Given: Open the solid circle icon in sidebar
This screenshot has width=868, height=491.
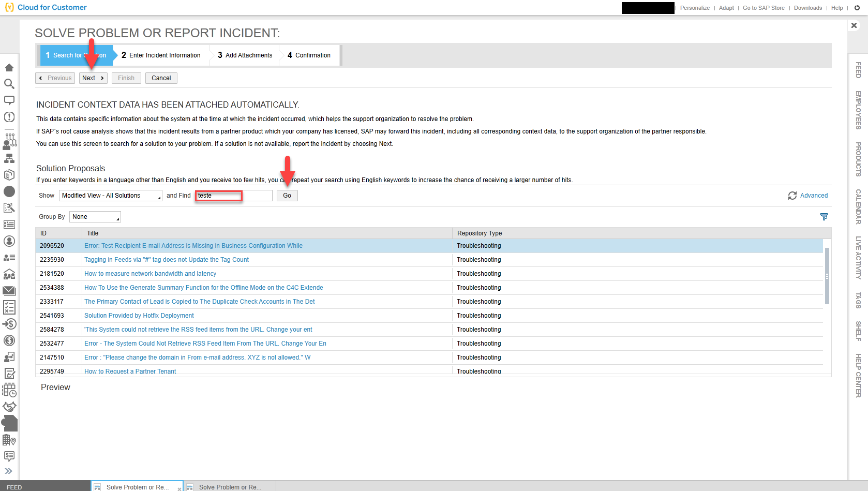Looking at the screenshot, I should coord(9,191).
